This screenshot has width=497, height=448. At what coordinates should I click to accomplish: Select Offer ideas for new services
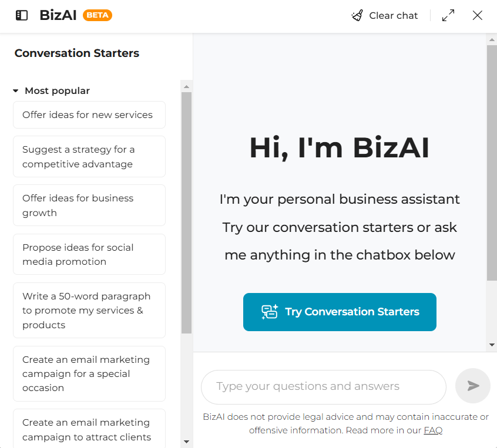coord(89,114)
